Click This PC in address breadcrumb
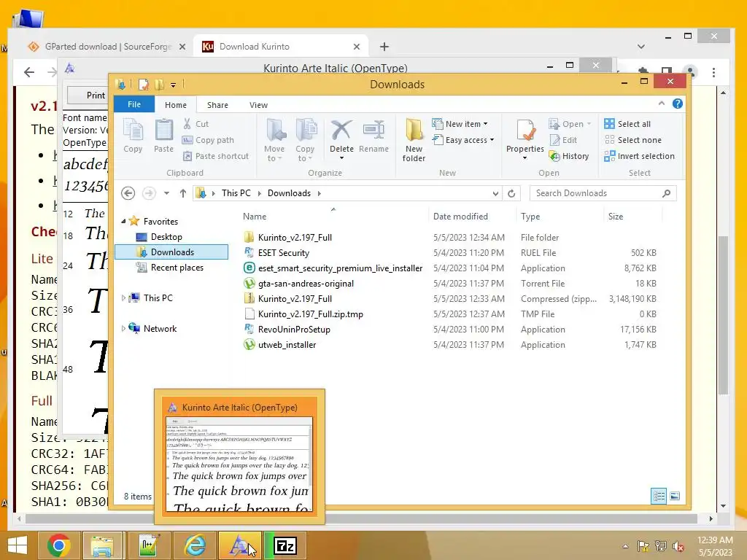The image size is (747, 560). pyautogui.click(x=236, y=193)
